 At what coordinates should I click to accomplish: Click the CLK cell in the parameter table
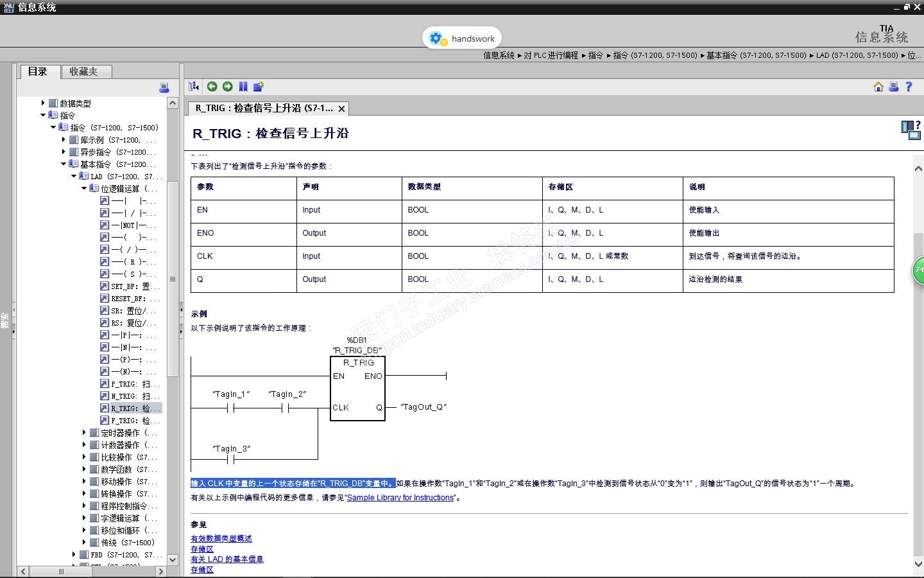coord(243,258)
